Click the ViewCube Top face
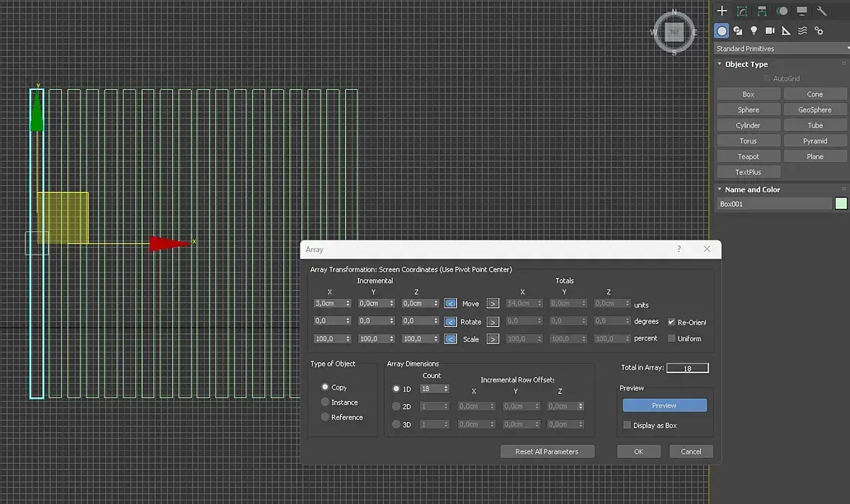 (674, 32)
